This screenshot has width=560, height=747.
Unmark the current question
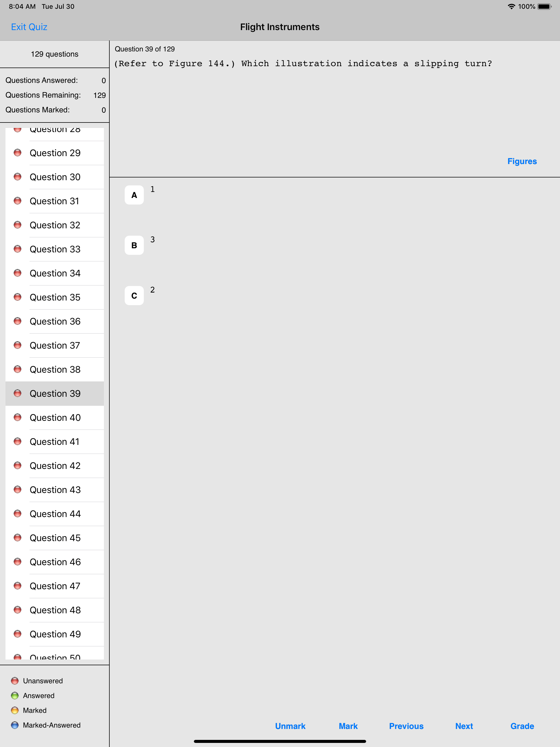[x=290, y=726]
